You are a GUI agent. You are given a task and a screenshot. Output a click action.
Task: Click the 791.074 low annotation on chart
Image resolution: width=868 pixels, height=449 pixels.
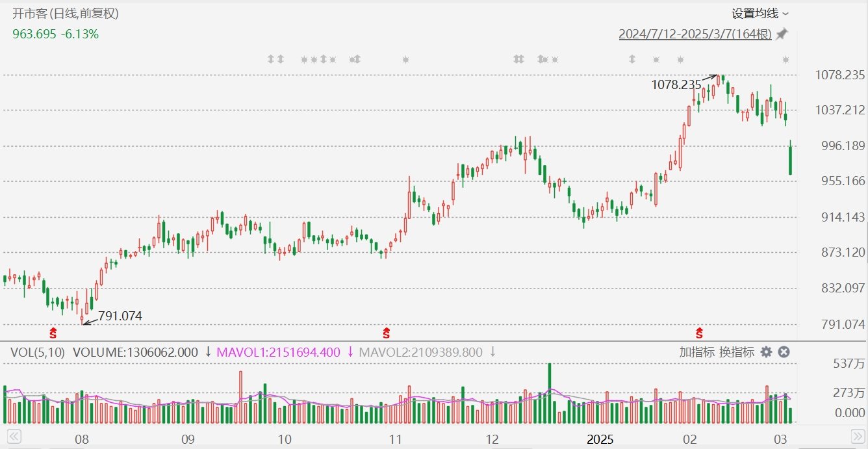120,316
